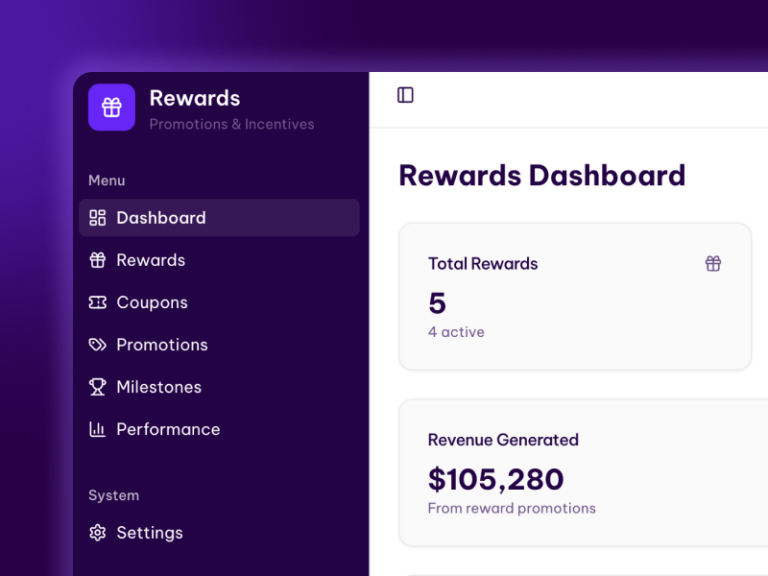Select Coupons in the sidebar

pos(219,303)
